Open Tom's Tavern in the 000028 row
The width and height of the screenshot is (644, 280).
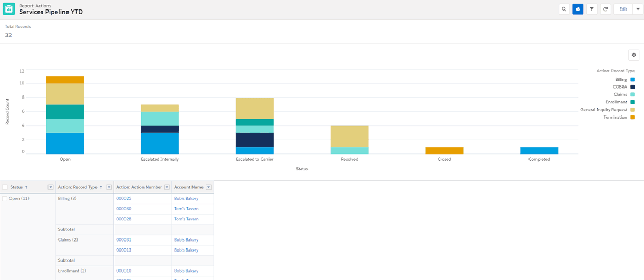click(x=186, y=219)
